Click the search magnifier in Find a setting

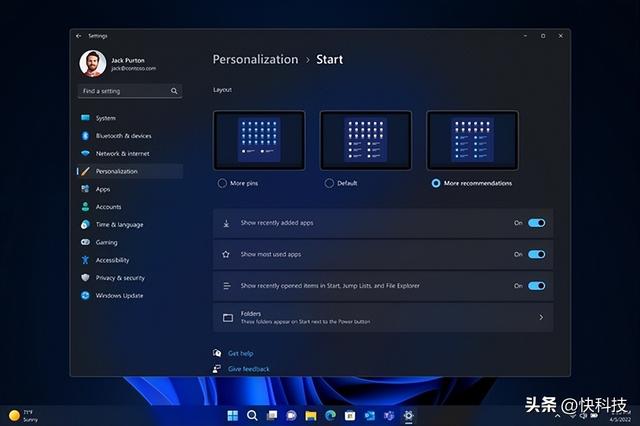point(174,91)
